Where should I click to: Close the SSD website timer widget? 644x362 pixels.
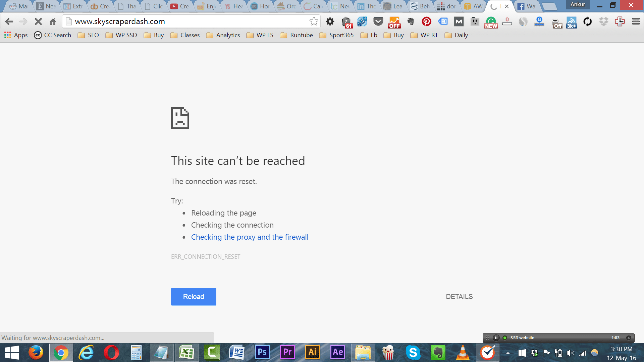tap(629, 338)
